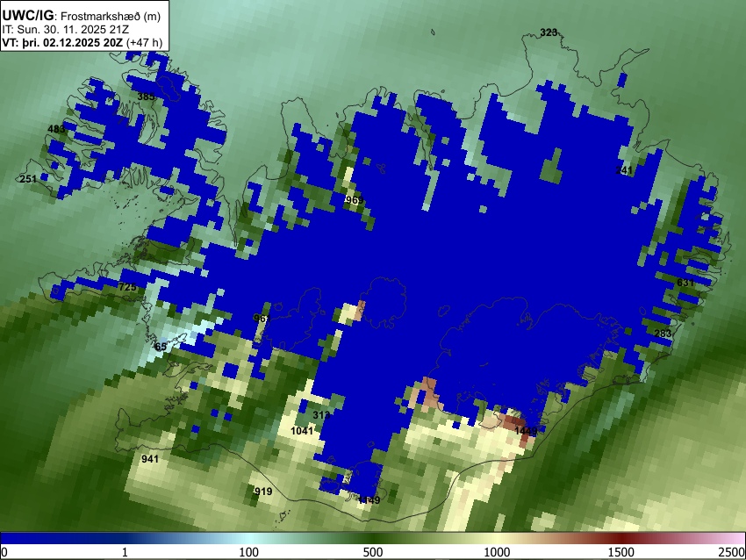Click the map value "483"
746x560 pixels.
tap(56, 129)
